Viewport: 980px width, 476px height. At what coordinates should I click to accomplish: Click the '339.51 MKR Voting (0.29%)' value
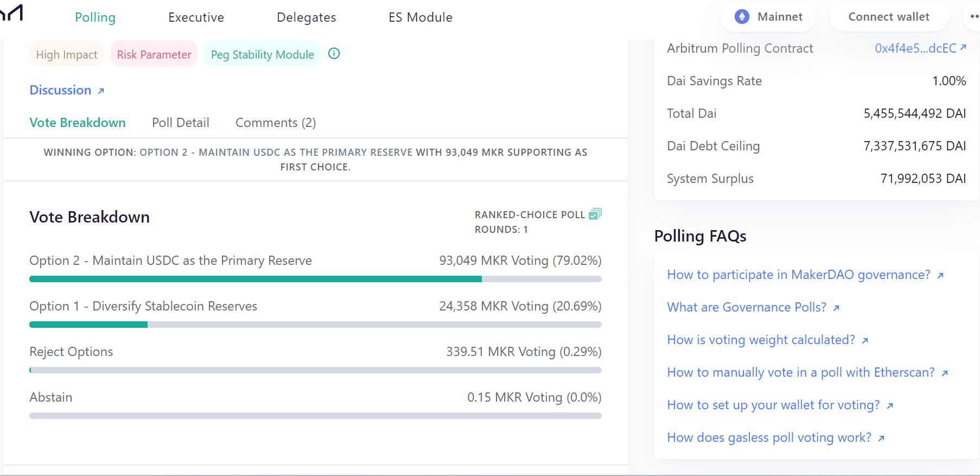click(524, 352)
